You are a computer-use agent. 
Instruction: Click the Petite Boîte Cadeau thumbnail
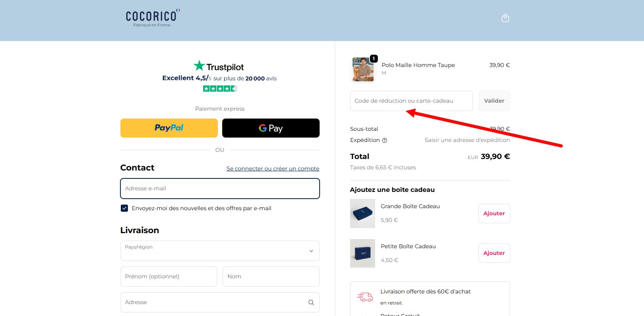(x=362, y=253)
